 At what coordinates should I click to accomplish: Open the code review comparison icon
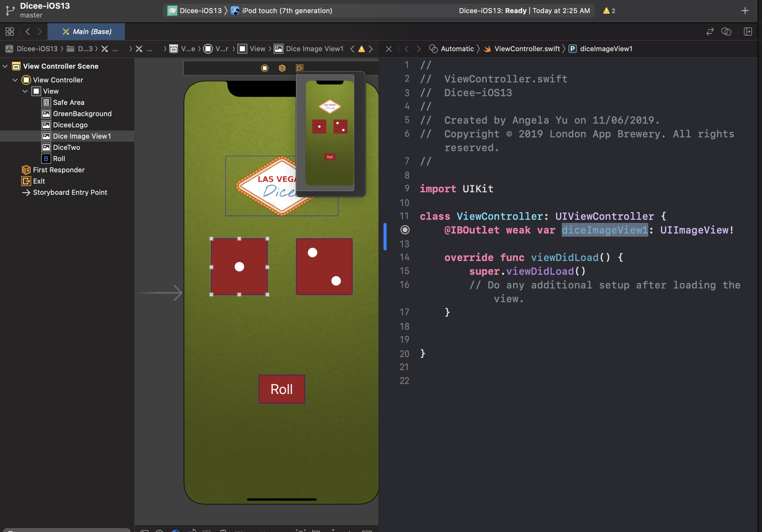pyautogui.click(x=726, y=32)
